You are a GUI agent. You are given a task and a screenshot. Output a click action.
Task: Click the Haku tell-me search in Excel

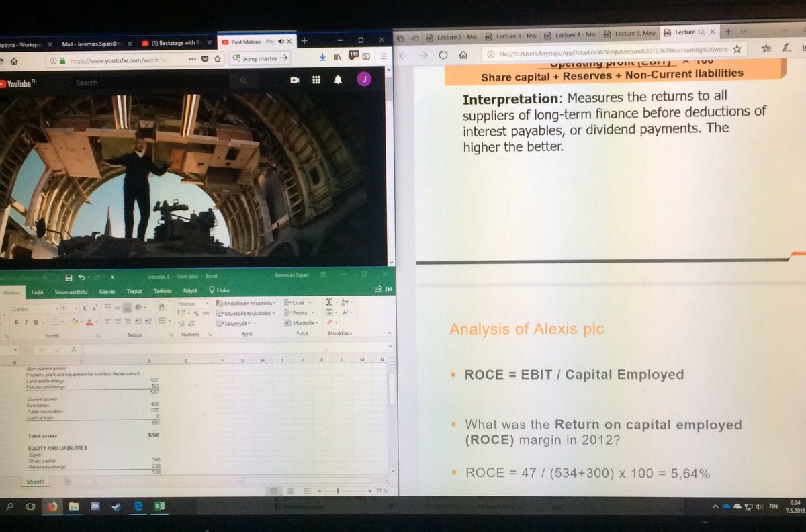[220, 290]
